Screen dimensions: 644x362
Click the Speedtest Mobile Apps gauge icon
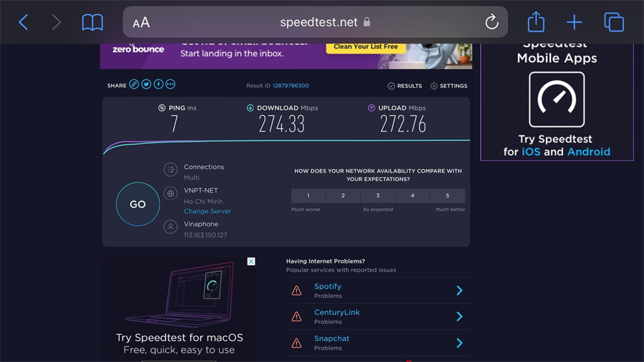[x=557, y=99]
